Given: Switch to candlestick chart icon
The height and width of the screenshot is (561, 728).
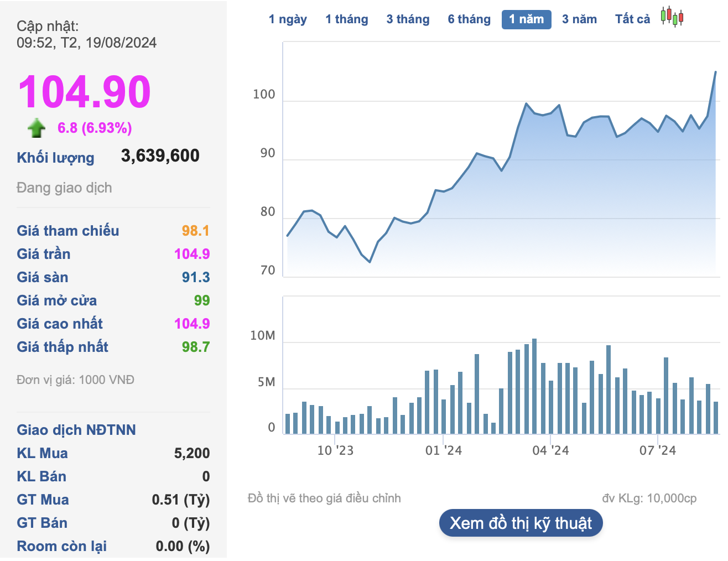Looking at the screenshot, I should 672,17.
